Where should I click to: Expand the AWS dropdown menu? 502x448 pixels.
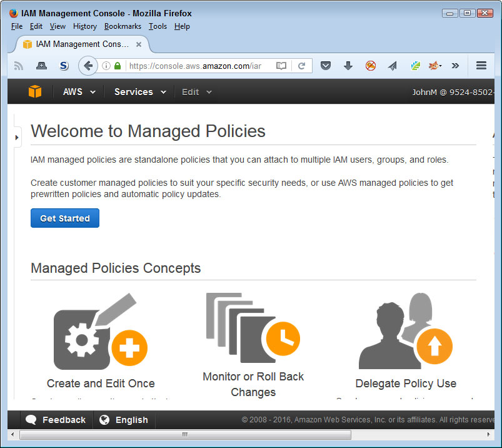(79, 92)
